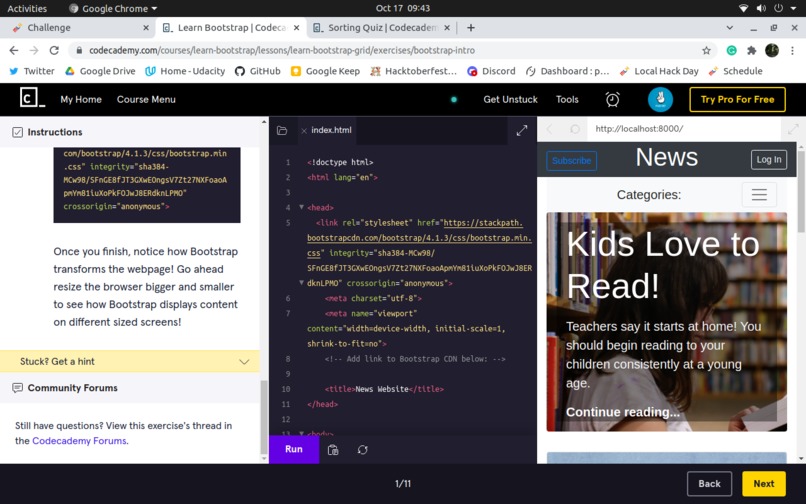This screenshot has height=504, width=806.
Task: Collapse the head tag on line 4
Action: pos(302,207)
